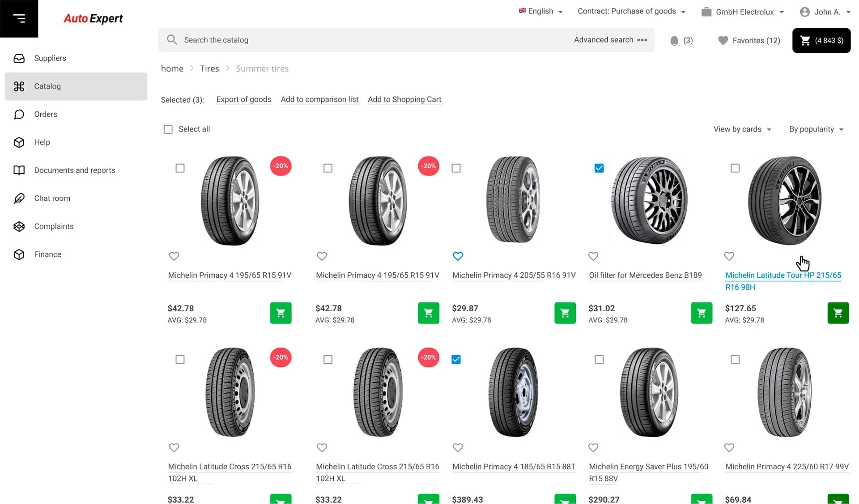Favorite the Michelin Primacy 4 205/55 R16 91V tire
859x504 pixels.
[x=458, y=256]
